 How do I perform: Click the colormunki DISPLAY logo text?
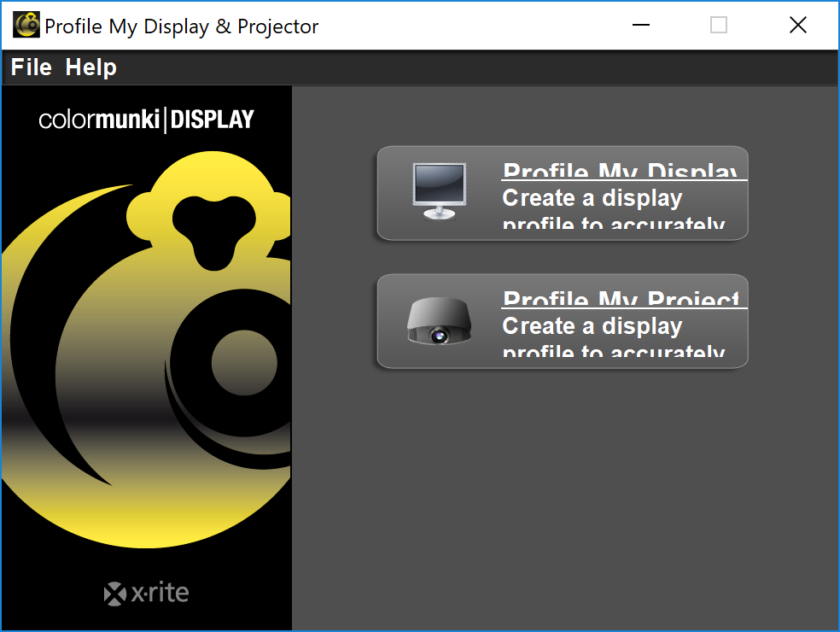[x=146, y=120]
